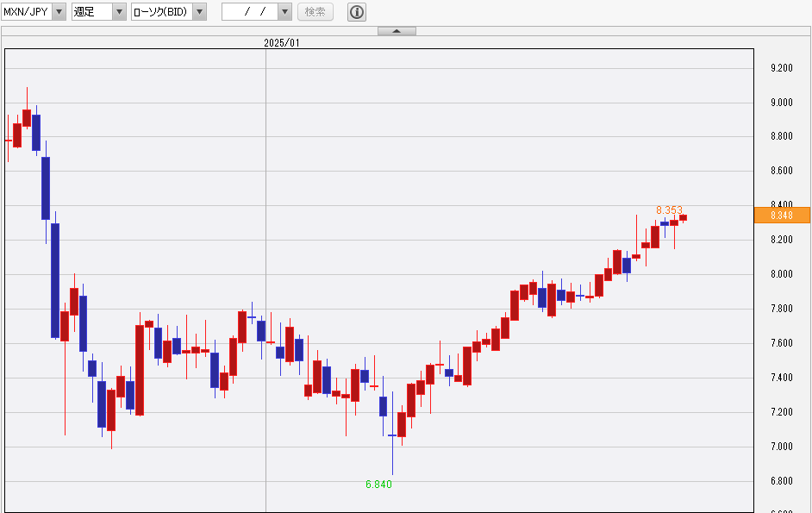The image size is (812, 513).
Task: Click the high price label 8.353
Action: click(x=669, y=210)
